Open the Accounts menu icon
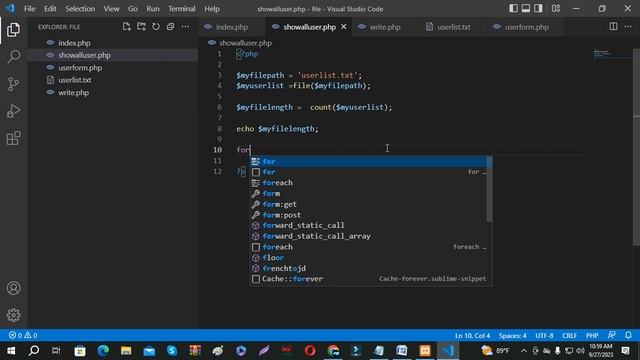Image resolution: width=640 pixels, height=360 pixels. (13, 288)
